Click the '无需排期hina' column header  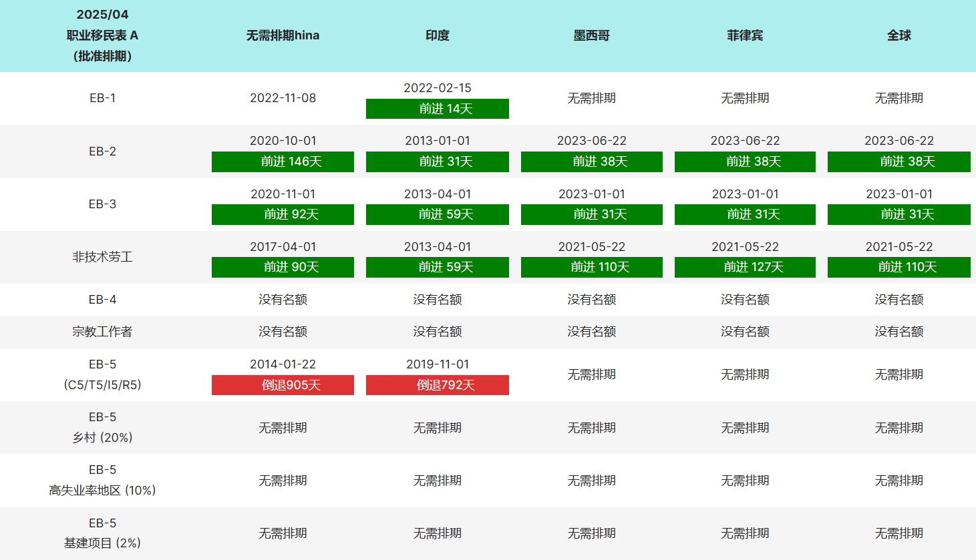coord(283,35)
